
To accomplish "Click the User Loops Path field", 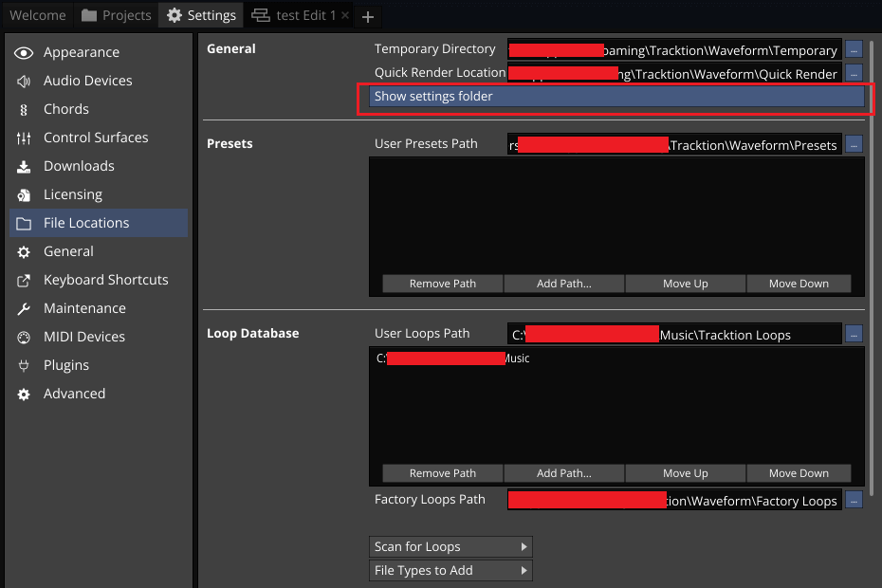I will pyautogui.click(x=674, y=334).
